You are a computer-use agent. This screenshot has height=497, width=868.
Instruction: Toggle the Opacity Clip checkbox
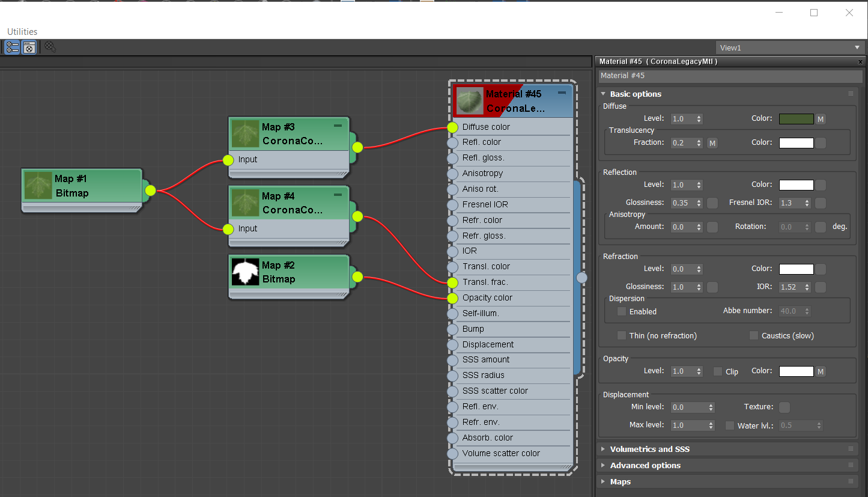(x=718, y=371)
